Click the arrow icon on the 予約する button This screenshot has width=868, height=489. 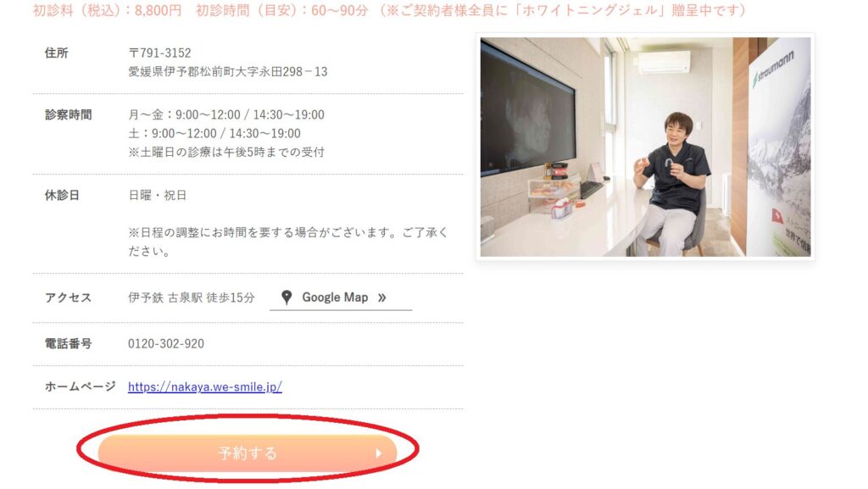point(379,453)
